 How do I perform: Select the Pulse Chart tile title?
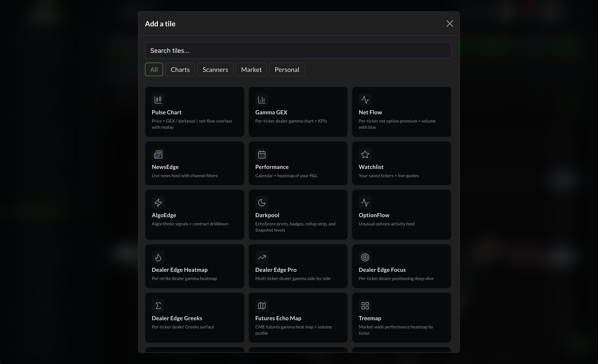pos(166,112)
